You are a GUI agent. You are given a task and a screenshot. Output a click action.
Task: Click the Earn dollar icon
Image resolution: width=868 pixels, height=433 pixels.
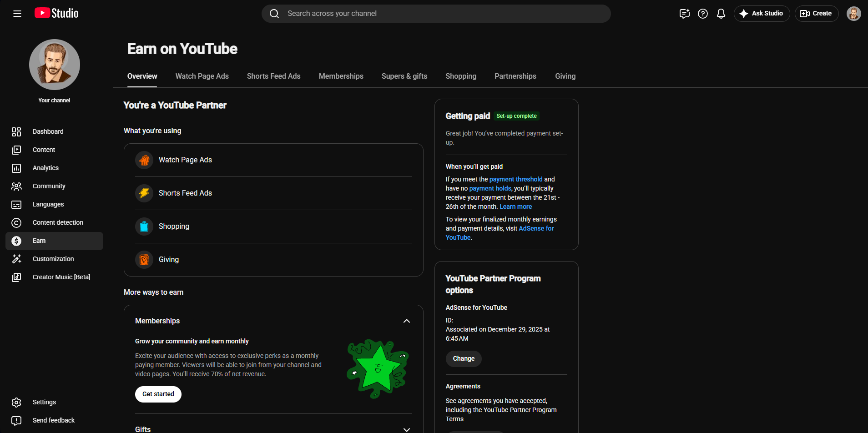(16, 241)
